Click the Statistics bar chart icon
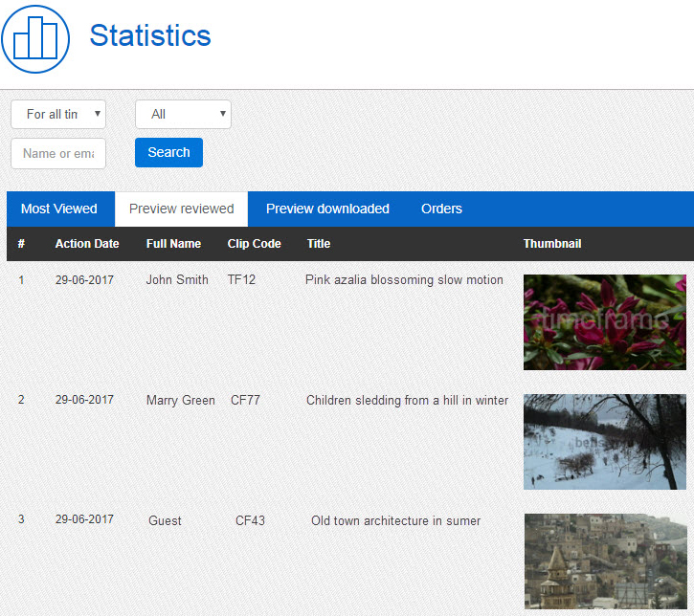The image size is (694, 616). tap(35, 39)
